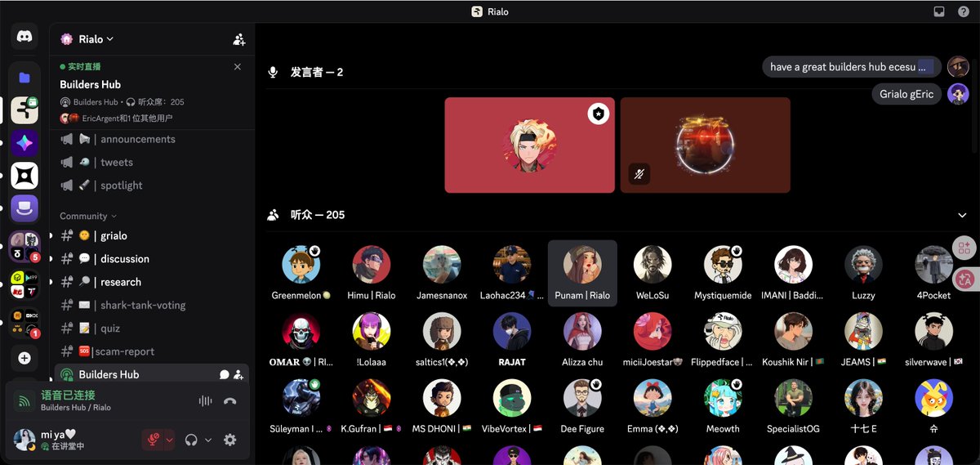980x465 pixels.
Task: Open Greenmelon audience member
Action: pos(301,273)
